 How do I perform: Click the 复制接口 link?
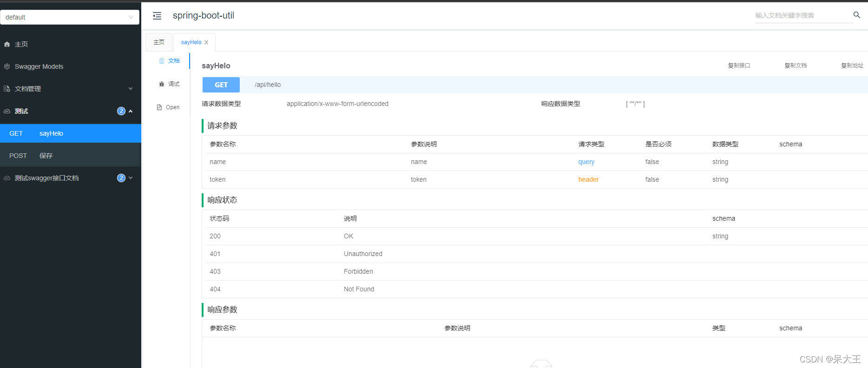[x=739, y=66]
